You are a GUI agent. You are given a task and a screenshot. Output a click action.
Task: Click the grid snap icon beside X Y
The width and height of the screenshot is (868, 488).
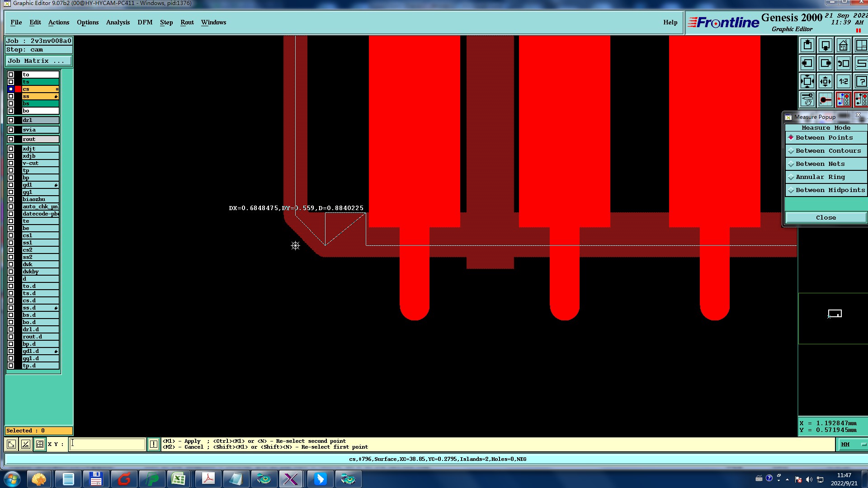40,444
